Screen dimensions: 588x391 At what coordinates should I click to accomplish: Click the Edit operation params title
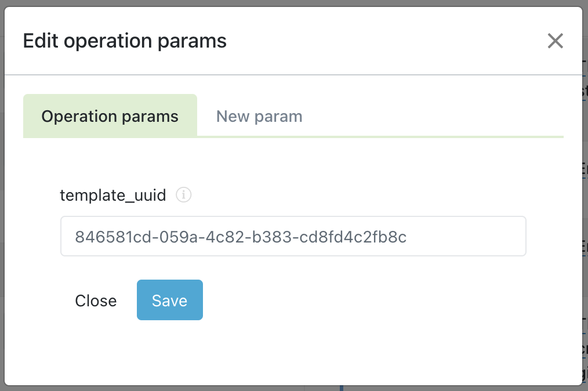(125, 41)
